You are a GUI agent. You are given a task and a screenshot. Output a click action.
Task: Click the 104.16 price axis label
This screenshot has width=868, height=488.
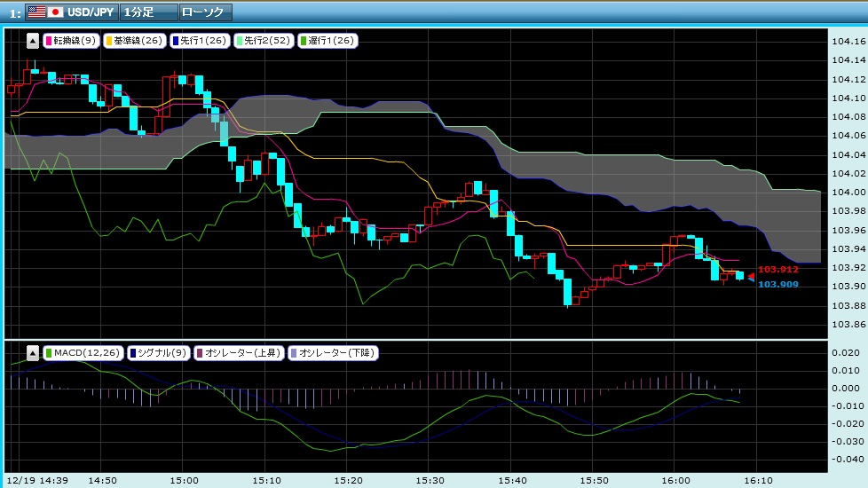point(848,42)
